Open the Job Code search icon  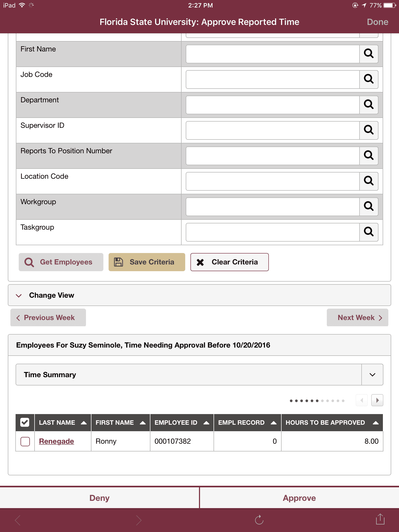tap(369, 79)
